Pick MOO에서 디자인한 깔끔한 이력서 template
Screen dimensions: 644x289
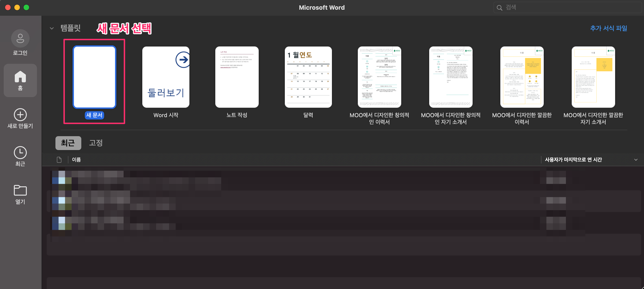click(522, 77)
